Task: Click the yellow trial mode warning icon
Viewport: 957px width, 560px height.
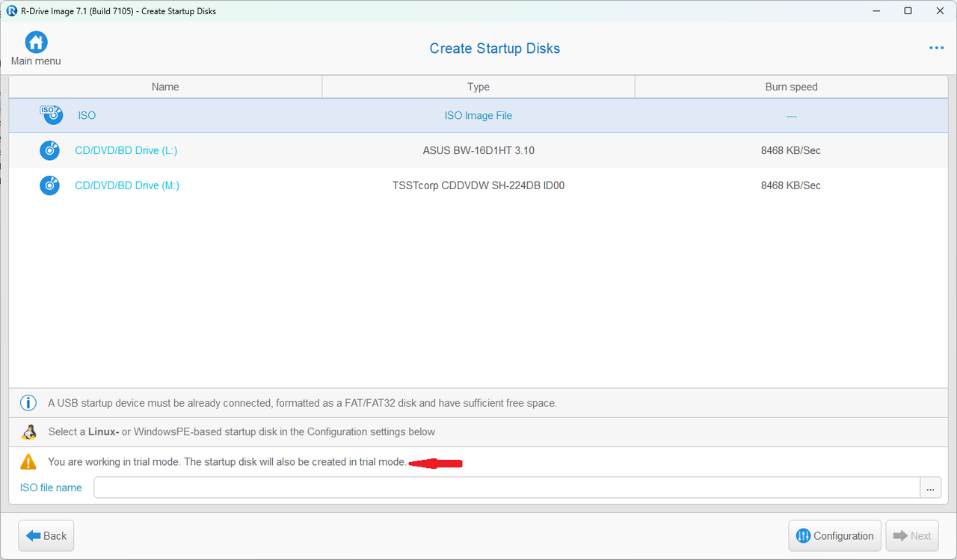Action: (28, 461)
